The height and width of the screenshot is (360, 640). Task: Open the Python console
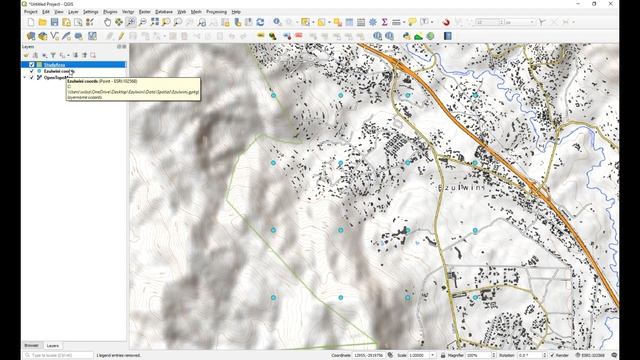click(x=407, y=36)
